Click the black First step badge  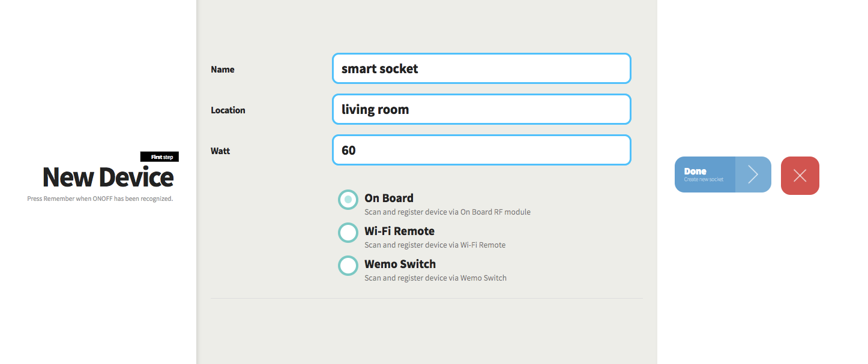(160, 157)
